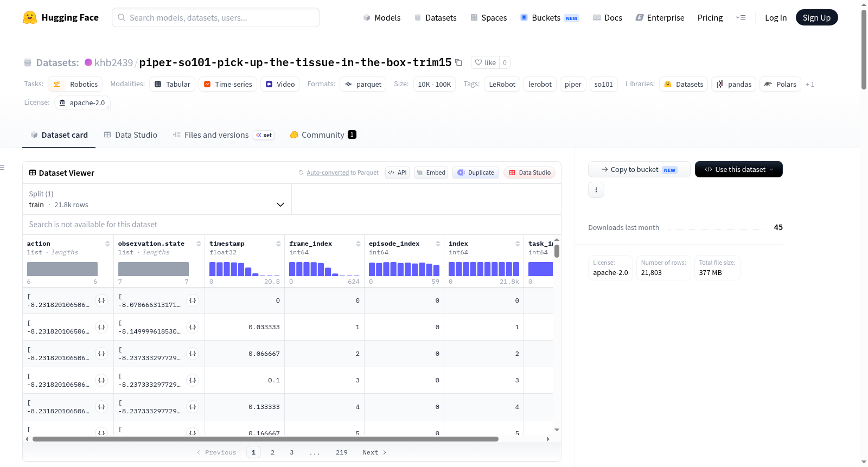
Task: Expand observation.state cell in the 0.033333 row
Action: pyautogui.click(x=193, y=327)
